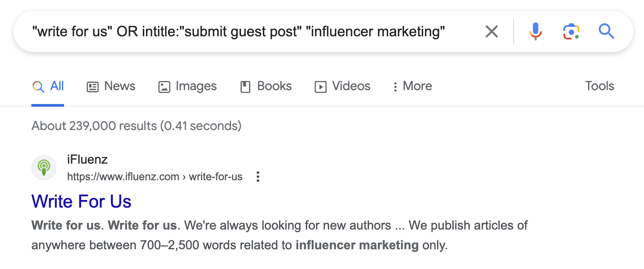Click the iFluenz green favicon
Viewport: 644px width, 269px height.
click(x=43, y=168)
